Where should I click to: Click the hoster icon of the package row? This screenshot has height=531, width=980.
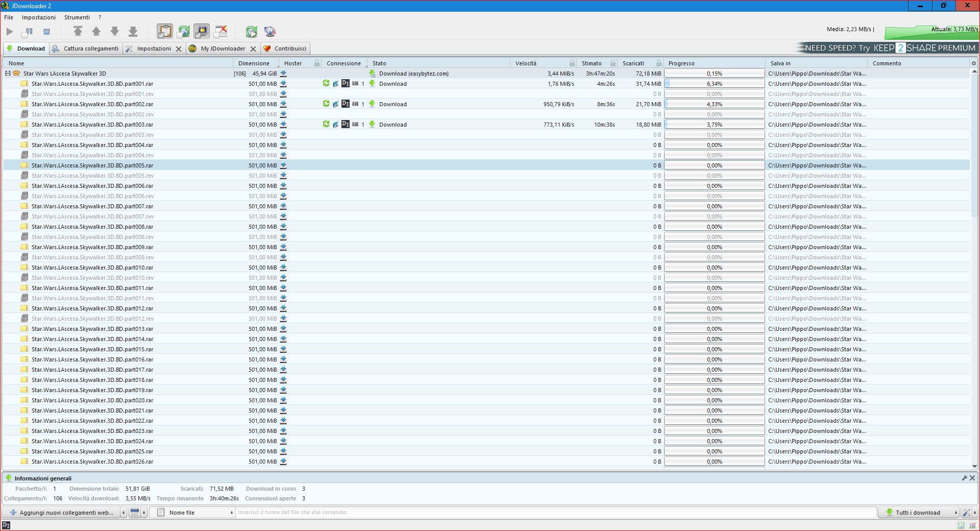283,74
